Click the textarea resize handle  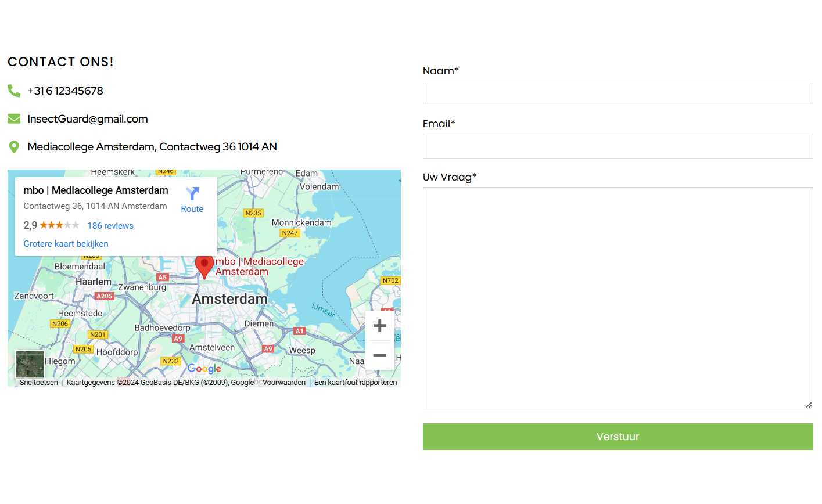coord(809,405)
